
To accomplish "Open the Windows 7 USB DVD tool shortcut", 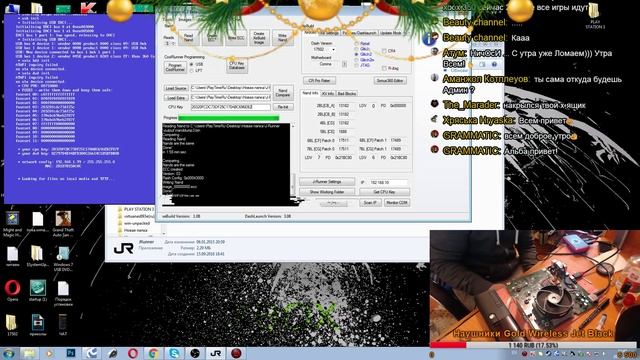I will 63,259.
